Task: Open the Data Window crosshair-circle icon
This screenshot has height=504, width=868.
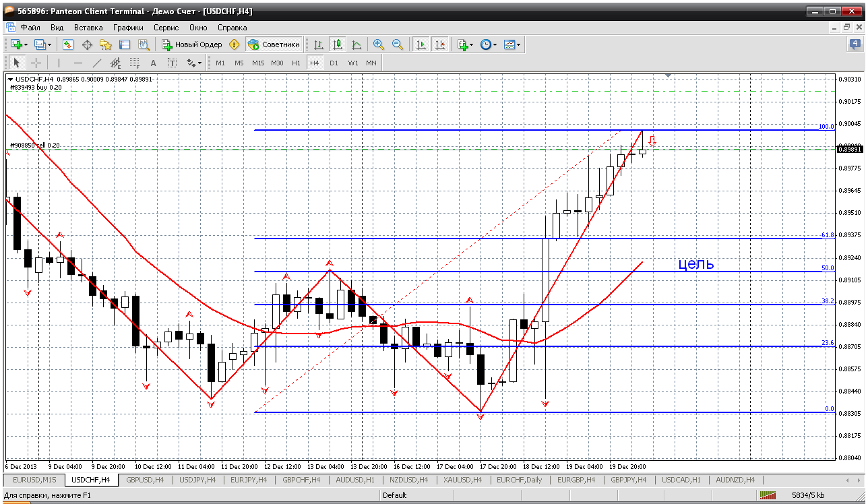Action: [x=87, y=44]
